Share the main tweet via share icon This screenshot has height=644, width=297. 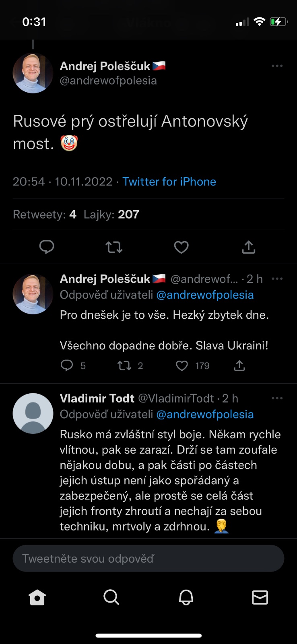[248, 247]
